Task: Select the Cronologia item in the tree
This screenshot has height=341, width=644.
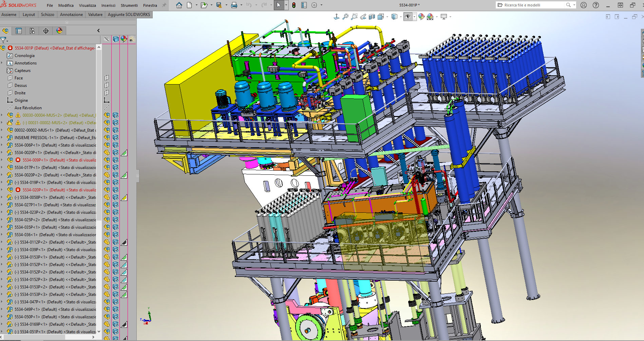Action: pos(24,56)
